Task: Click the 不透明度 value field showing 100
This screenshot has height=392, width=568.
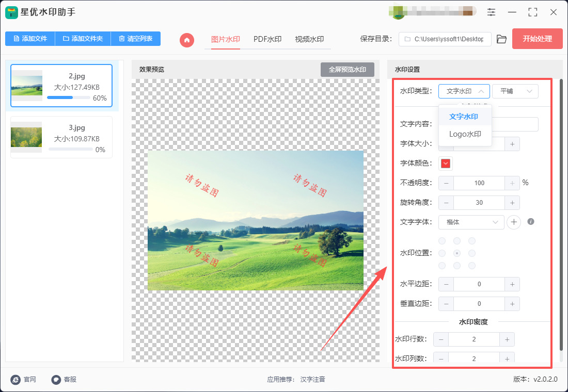Action: point(479,183)
